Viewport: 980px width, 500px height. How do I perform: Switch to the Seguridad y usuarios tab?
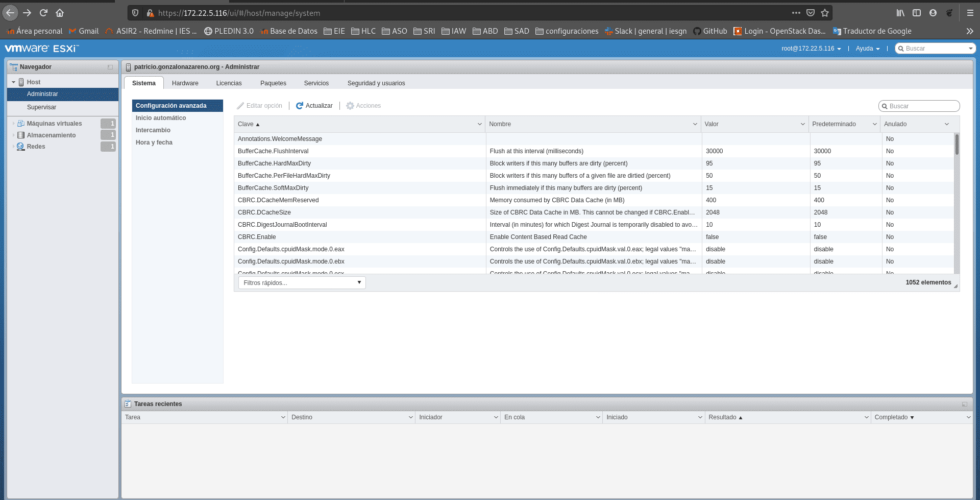376,83
